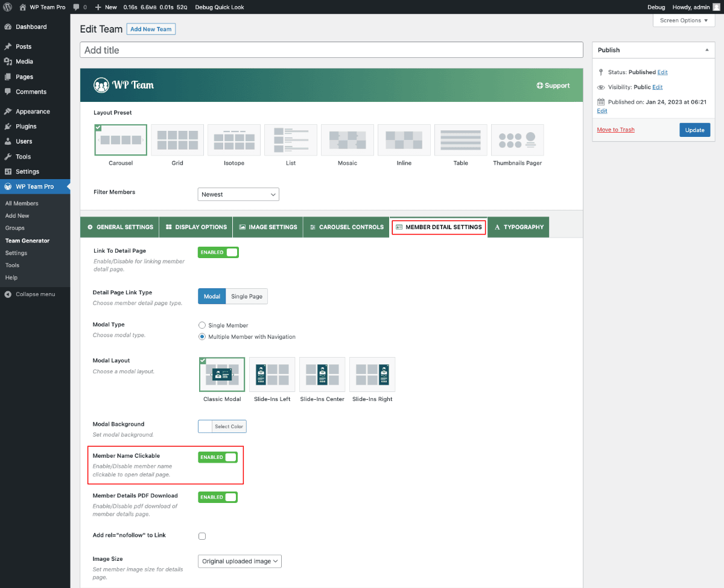Choose the Isotope layout preset
This screenshot has height=588, width=724.
(x=234, y=141)
